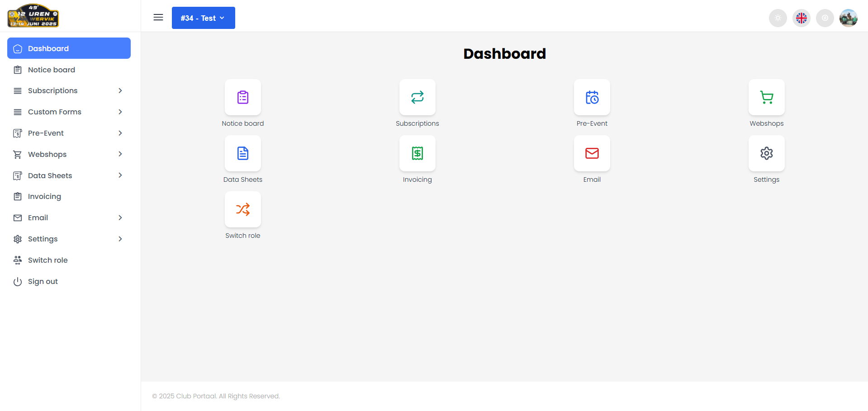Expand Subscriptions in the sidebar
This screenshot has width=868, height=411.
69,91
